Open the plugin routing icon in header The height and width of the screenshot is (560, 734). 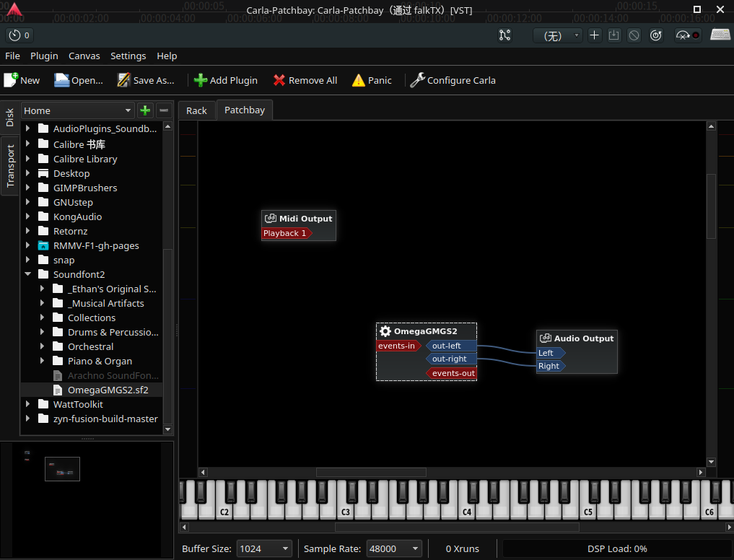pyautogui.click(x=504, y=35)
